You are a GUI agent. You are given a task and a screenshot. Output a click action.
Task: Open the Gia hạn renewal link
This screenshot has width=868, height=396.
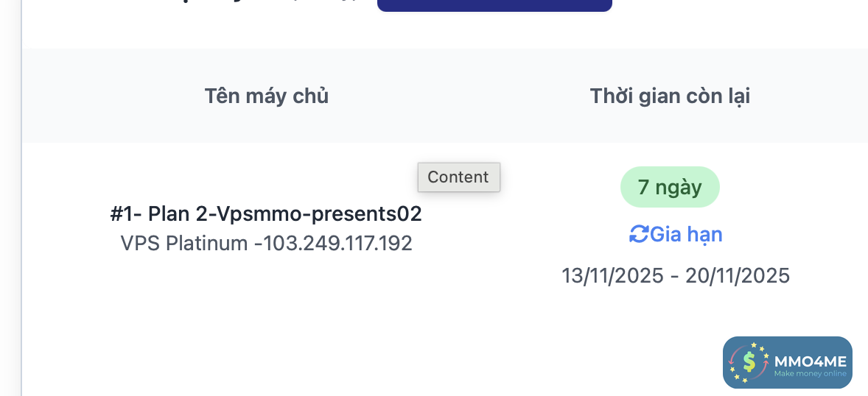[x=686, y=234]
